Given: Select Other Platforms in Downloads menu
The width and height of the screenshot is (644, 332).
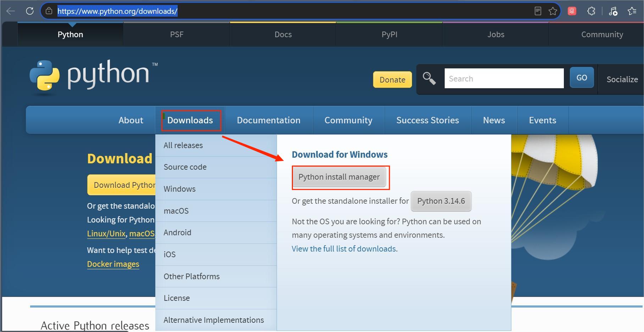Looking at the screenshot, I should coord(216,276).
